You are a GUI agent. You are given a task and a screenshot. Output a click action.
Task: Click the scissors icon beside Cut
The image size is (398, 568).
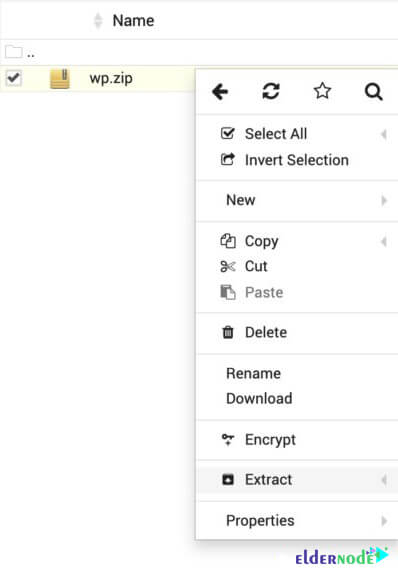point(228,267)
